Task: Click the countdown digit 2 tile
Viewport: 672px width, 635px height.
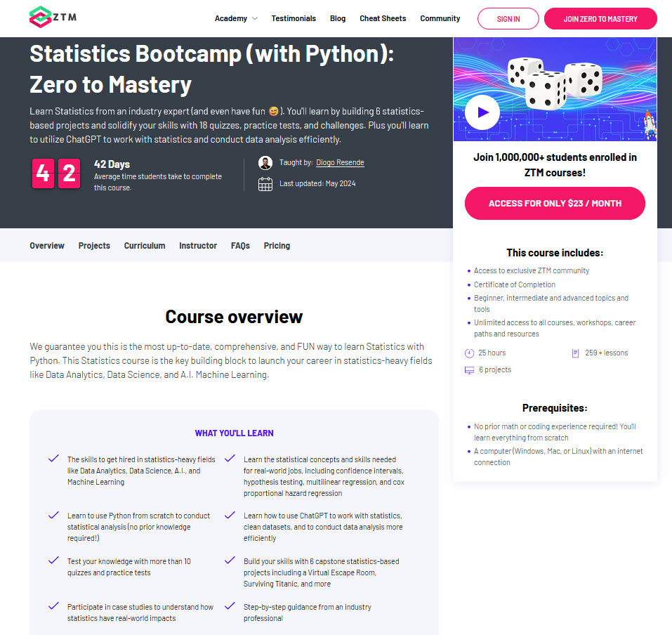Action: (69, 174)
